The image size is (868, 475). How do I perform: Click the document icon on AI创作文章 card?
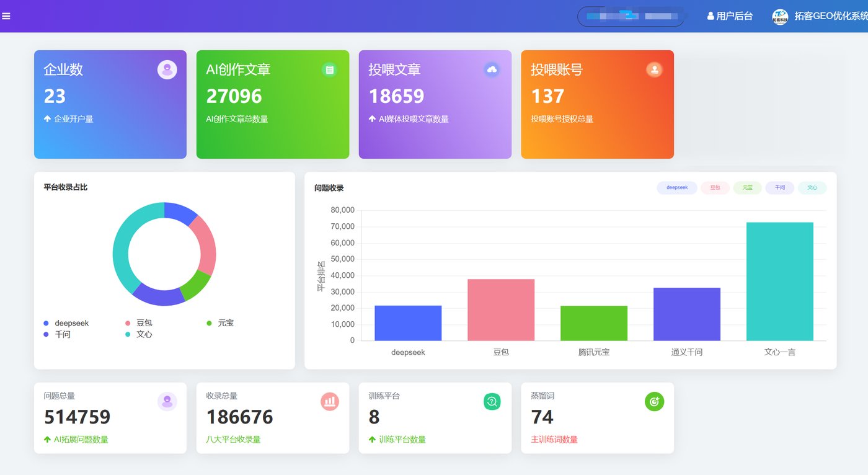coord(330,69)
